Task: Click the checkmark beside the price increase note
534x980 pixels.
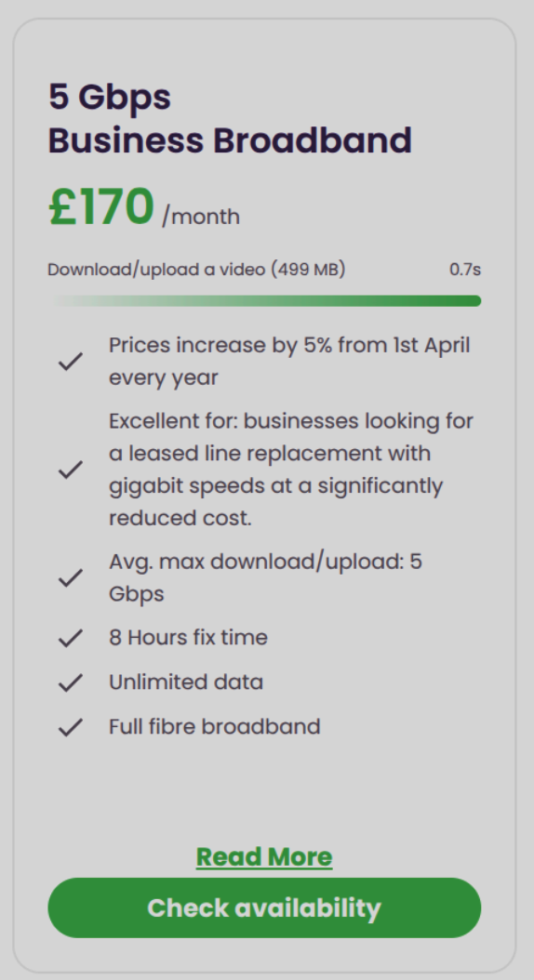Action: 71,362
